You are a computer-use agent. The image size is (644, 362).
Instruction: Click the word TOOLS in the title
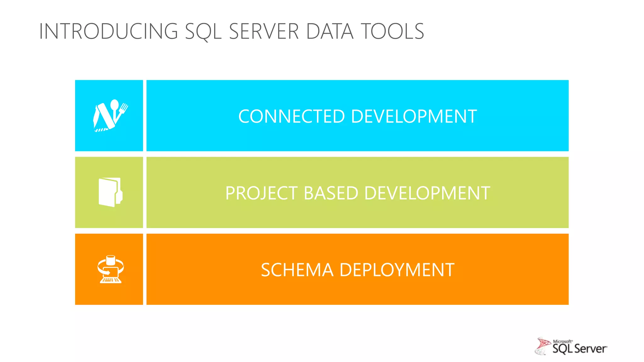pos(392,31)
